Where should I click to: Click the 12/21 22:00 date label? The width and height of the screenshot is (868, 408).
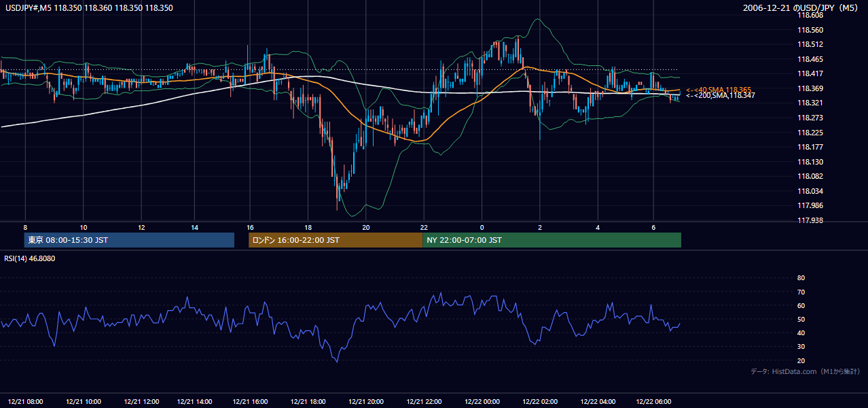pos(423,402)
